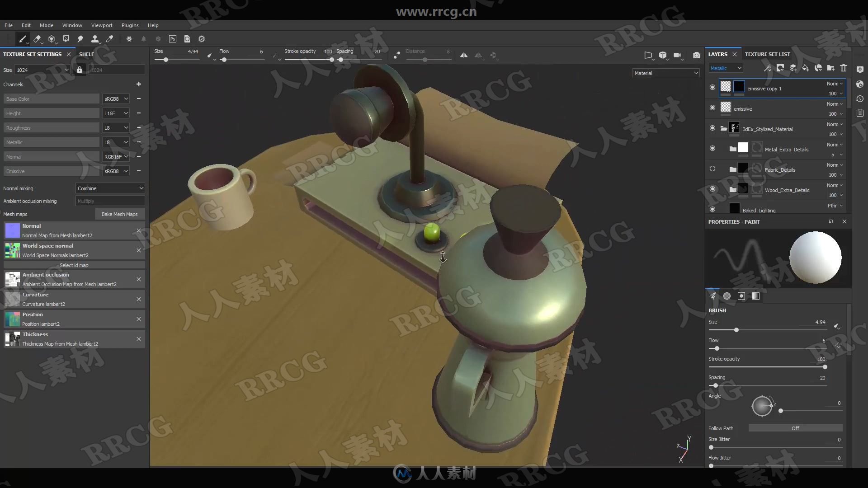The height and width of the screenshot is (488, 868).
Task: Click the Add Channel button
Action: point(138,84)
